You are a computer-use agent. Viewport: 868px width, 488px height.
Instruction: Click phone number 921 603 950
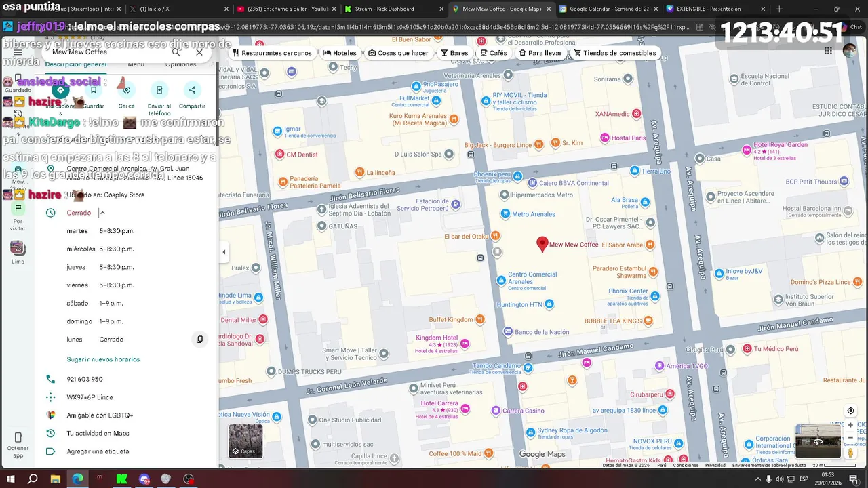(x=85, y=380)
